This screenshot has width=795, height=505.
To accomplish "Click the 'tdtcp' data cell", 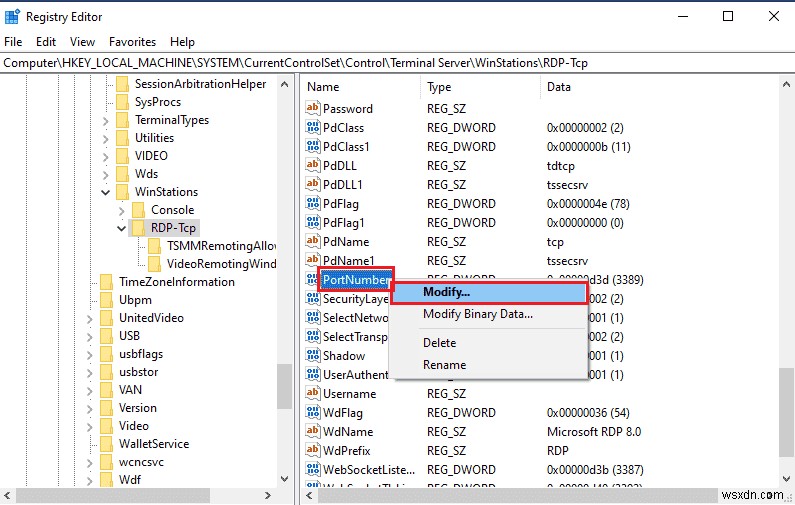I will click(x=560, y=166).
